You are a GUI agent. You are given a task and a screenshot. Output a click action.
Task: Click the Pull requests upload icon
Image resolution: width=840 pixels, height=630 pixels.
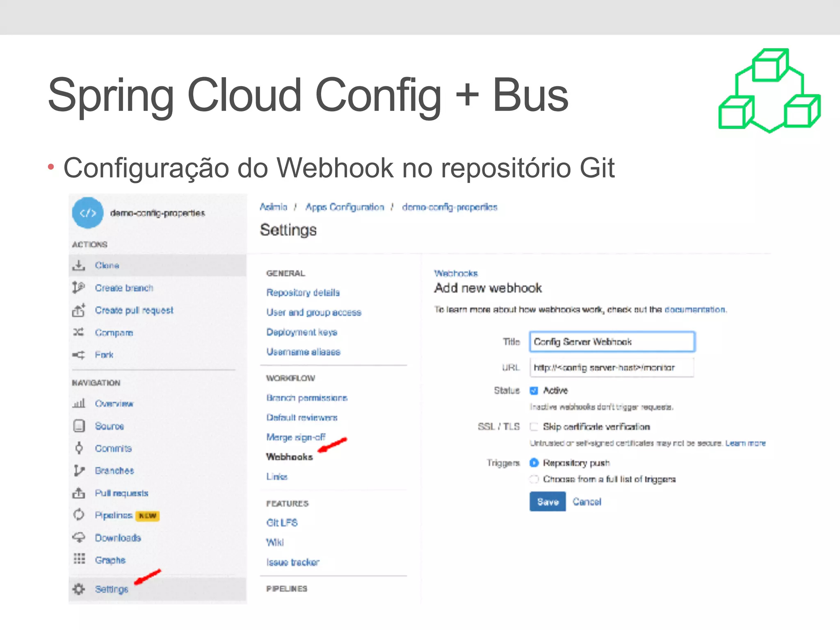tap(79, 493)
